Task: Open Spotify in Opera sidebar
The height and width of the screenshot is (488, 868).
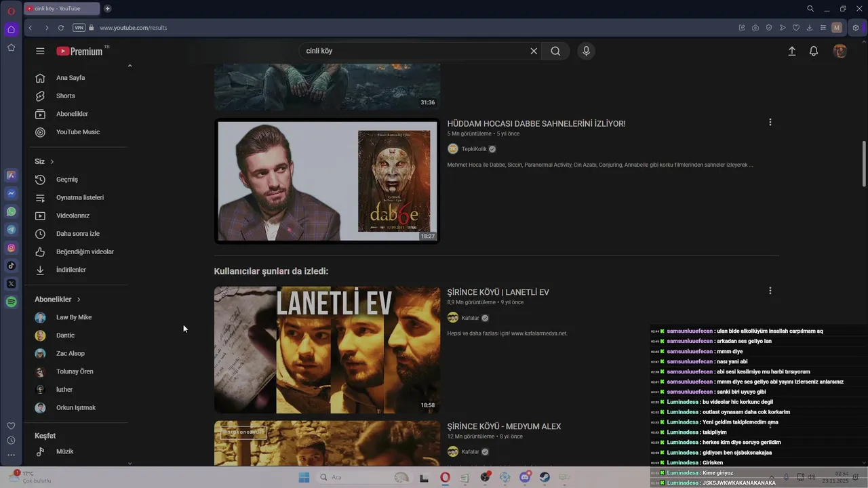Action: tap(11, 302)
